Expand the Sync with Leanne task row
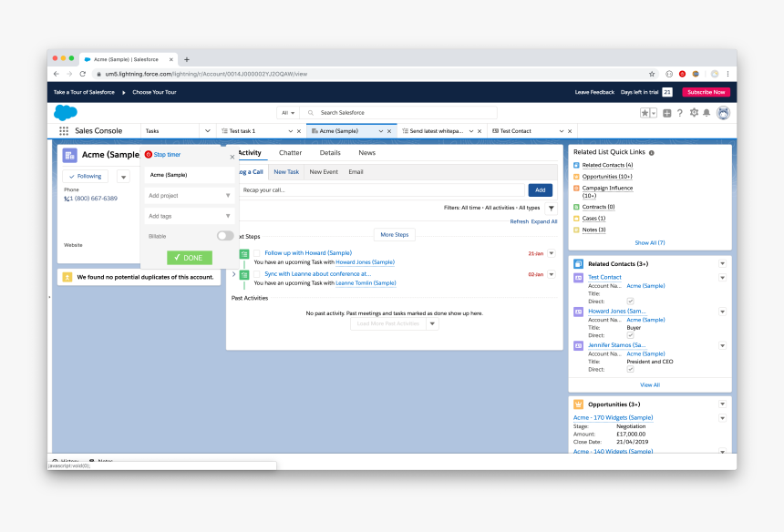The image size is (784, 532). (x=234, y=274)
